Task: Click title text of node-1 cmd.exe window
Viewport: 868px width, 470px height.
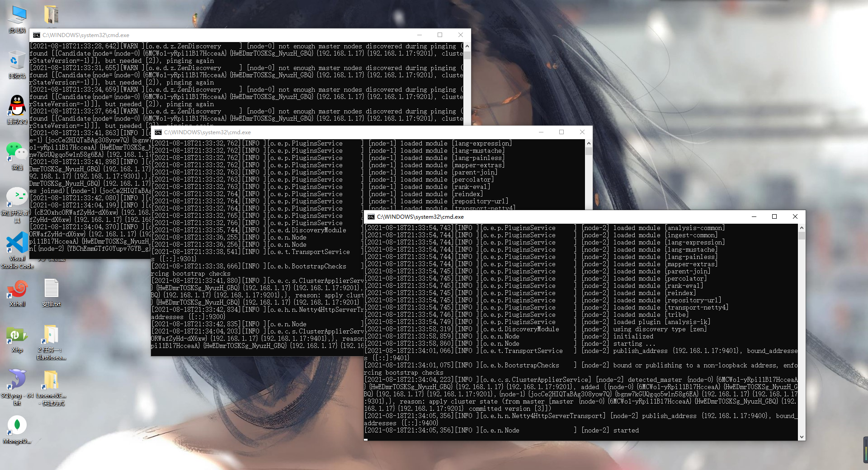Action: (x=208, y=132)
